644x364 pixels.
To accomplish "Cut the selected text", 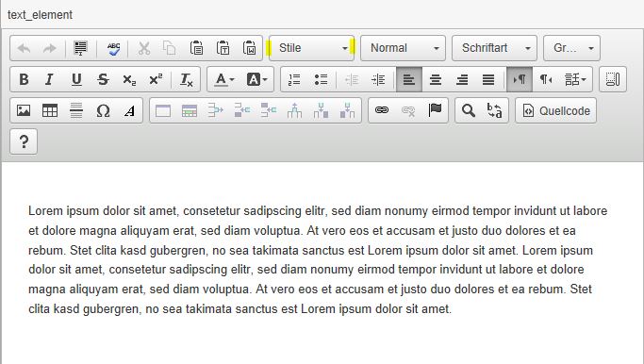I will click(143, 48).
